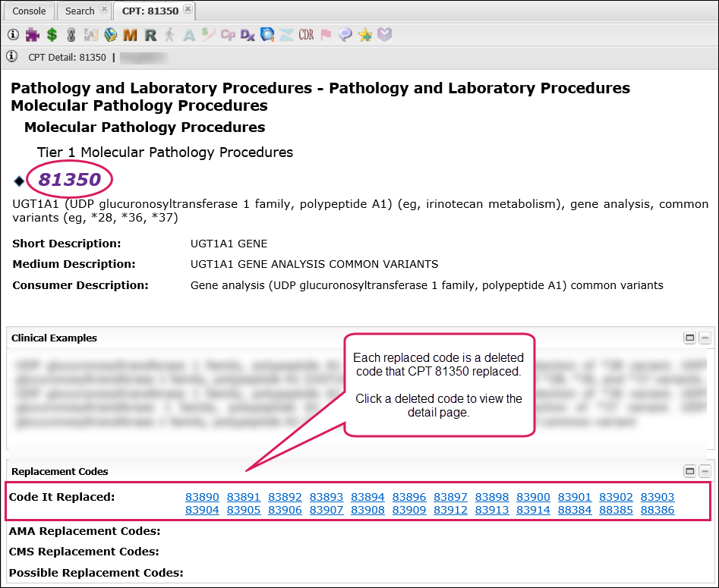
Task: Switch to the Console tab
Action: (x=30, y=11)
